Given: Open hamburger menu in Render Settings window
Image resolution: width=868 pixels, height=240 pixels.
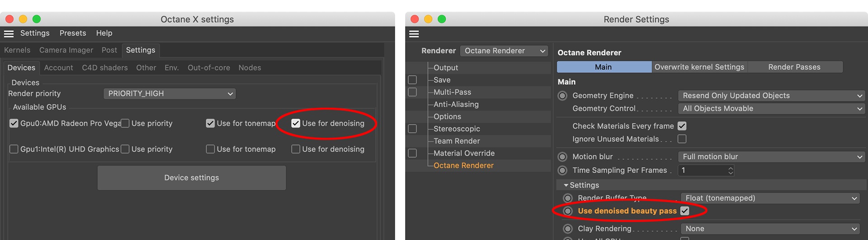Looking at the screenshot, I should point(414,34).
